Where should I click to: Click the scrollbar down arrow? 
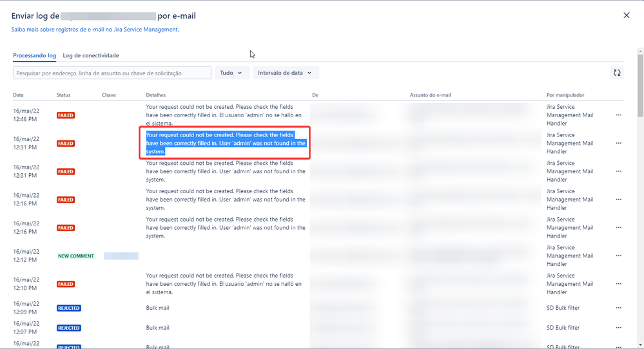tap(640, 345)
